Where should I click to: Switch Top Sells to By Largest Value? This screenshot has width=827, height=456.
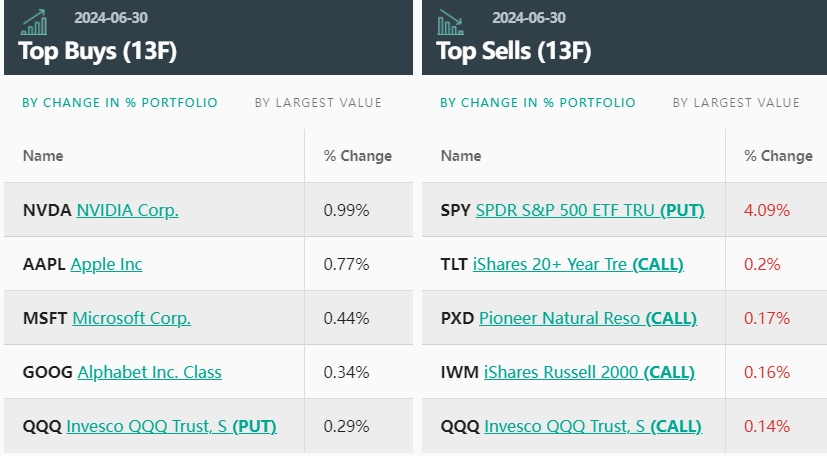[736, 102]
